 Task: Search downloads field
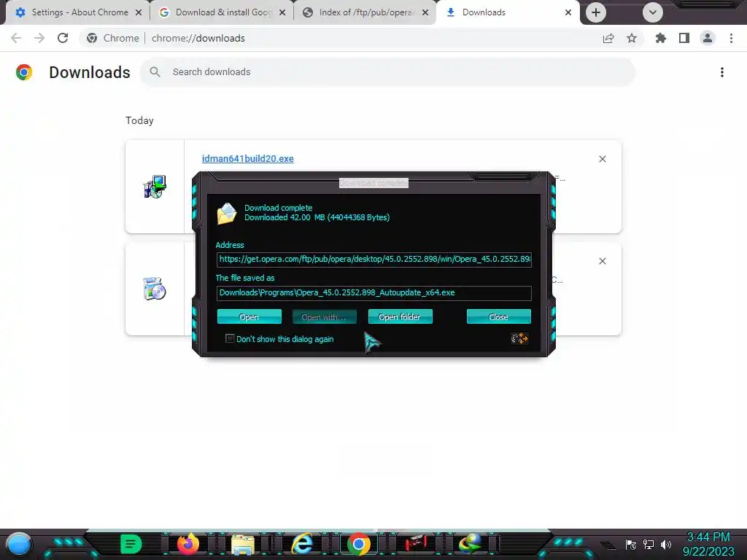click(x=387, y=72)
